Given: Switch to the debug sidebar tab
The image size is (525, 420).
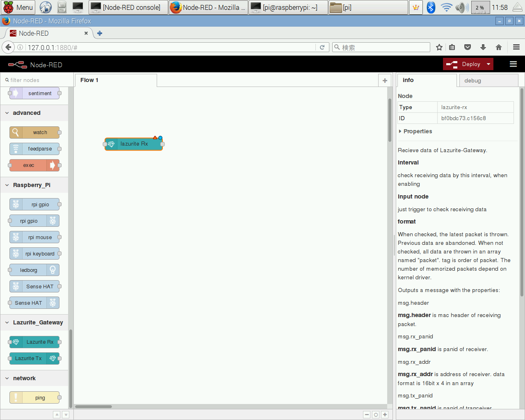Looking at the screenshot, I should [x=488, y=80].
